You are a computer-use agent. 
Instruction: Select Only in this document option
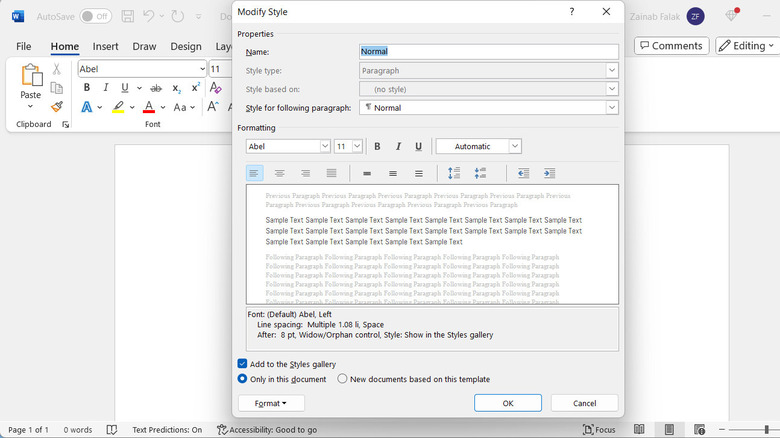[x=243, y=379]
